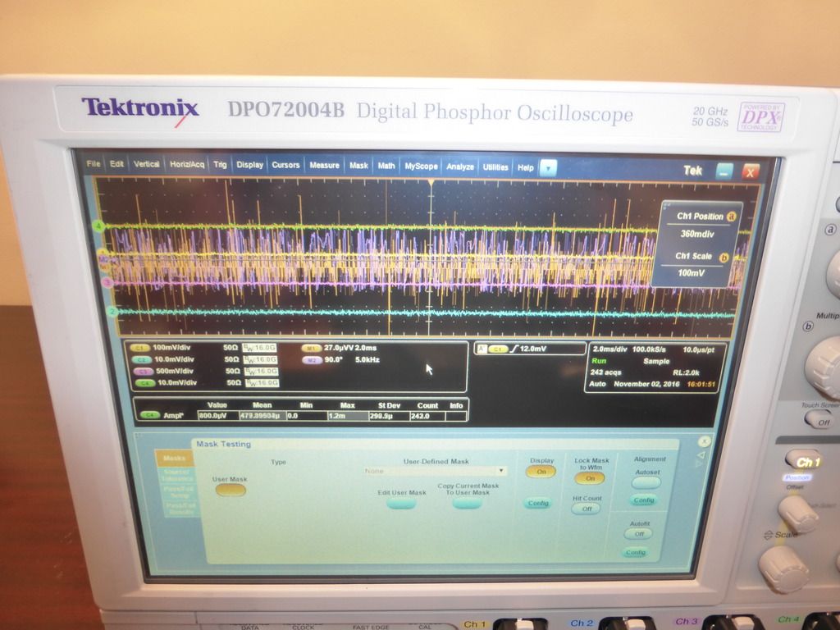The width and height of the screenshot is (840, 630).
Task: Open the Measure menu
Action: click(324, 166)
